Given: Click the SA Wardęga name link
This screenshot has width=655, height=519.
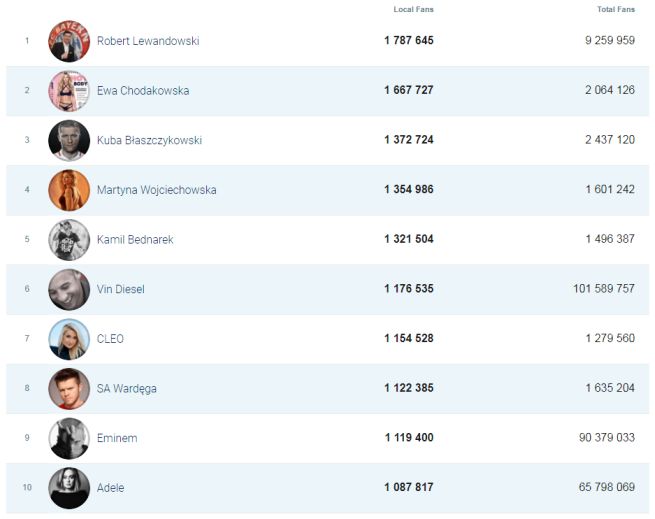Looking at the screenshot, I should pyautogui.click(x=126, y=388).
